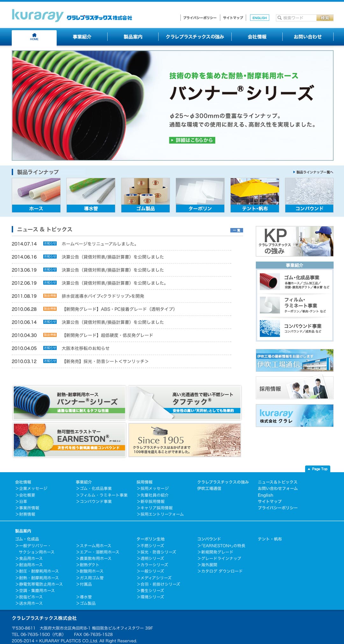The height and width of the screenshot is (644, 344).
Task: Open footer link 会社概要
Action: tap(25, 495)
